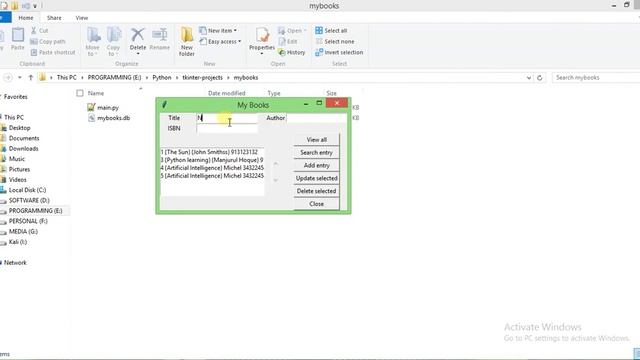Screen dimensions: 640x360
Task: Click Invert selection in the ribbon
Action: pos(339,52)
